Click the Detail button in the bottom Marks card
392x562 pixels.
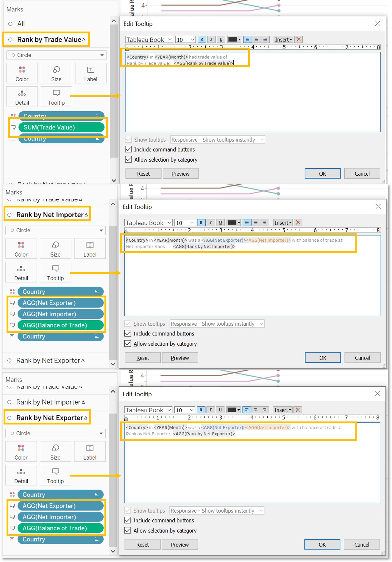[21, 475]
